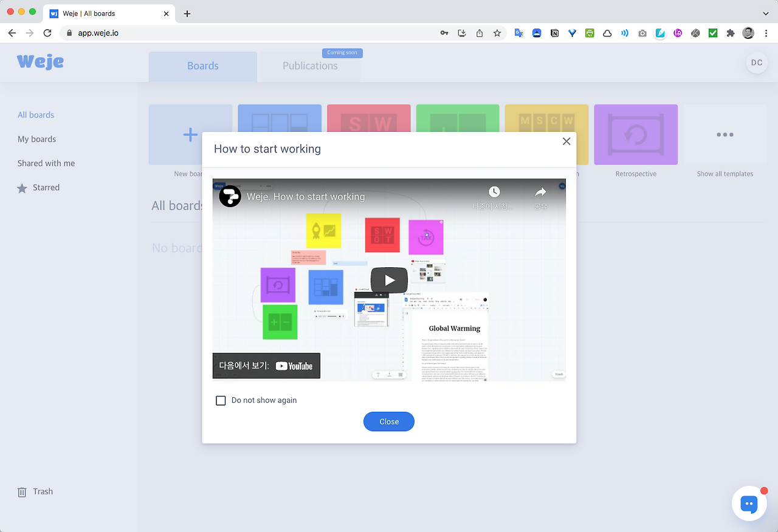Open the cloud extension icon
The width and height of the screenshot is (778, 532).
pos(607,33)
